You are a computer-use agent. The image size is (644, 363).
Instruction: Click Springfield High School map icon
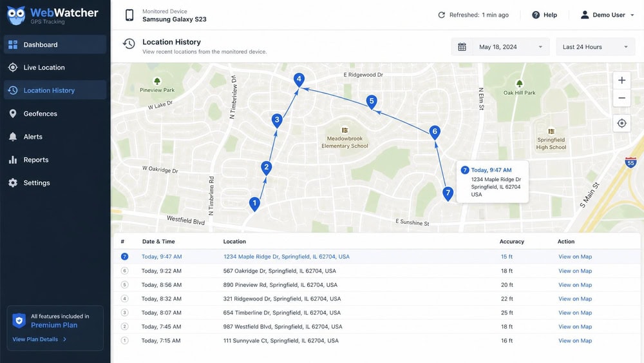tap(551, 131)
